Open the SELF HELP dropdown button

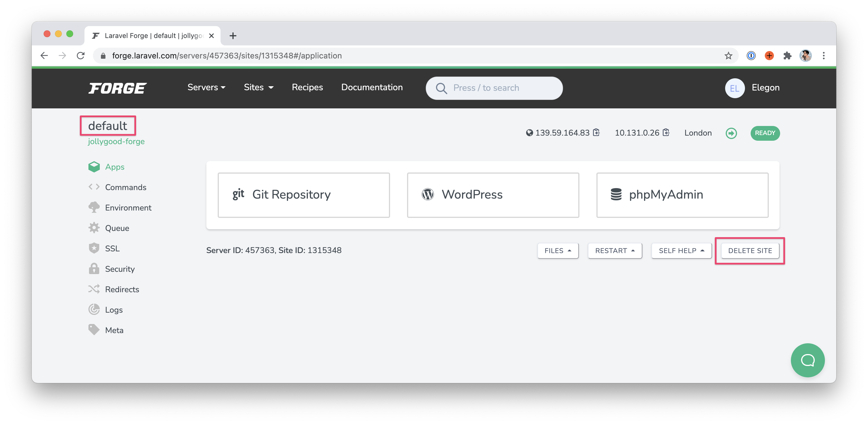[682, 251]
